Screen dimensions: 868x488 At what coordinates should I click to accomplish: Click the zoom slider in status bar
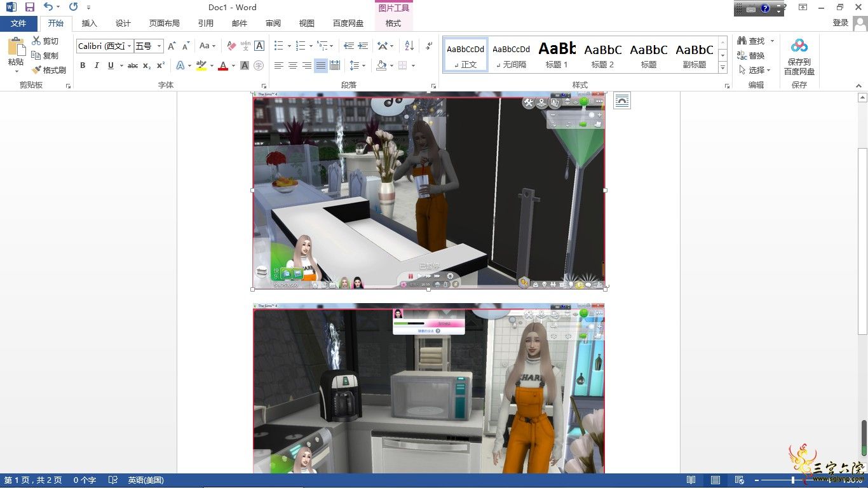click(793, 480)
